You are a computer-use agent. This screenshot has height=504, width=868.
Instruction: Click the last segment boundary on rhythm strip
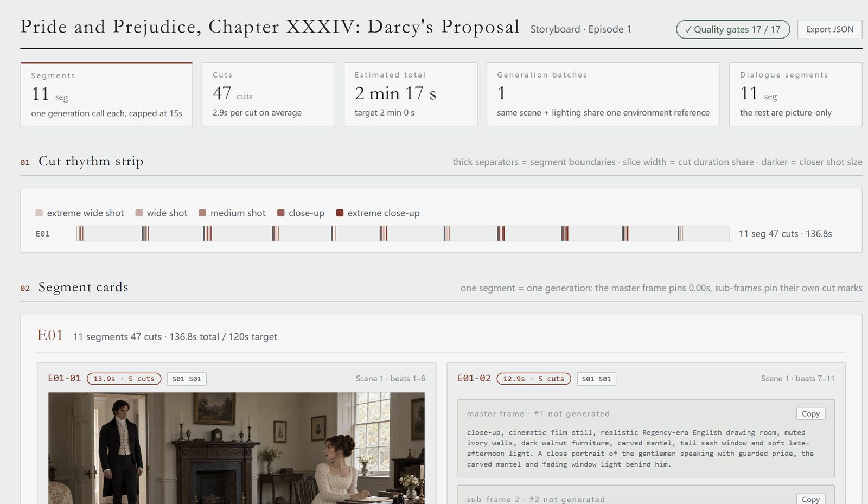pyautogui.click(x=678, y=234)
